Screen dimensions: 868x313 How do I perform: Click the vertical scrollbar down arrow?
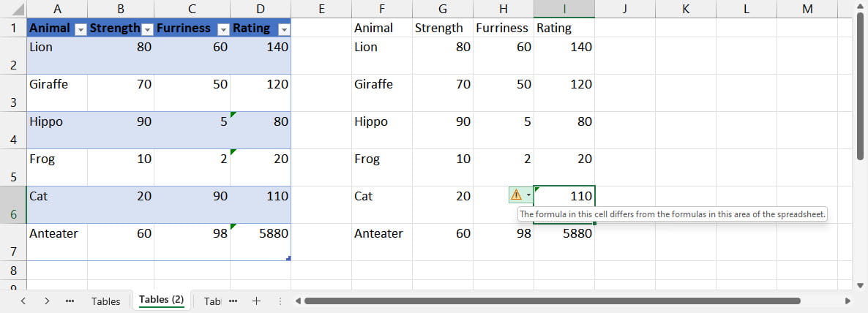point(861,284)
